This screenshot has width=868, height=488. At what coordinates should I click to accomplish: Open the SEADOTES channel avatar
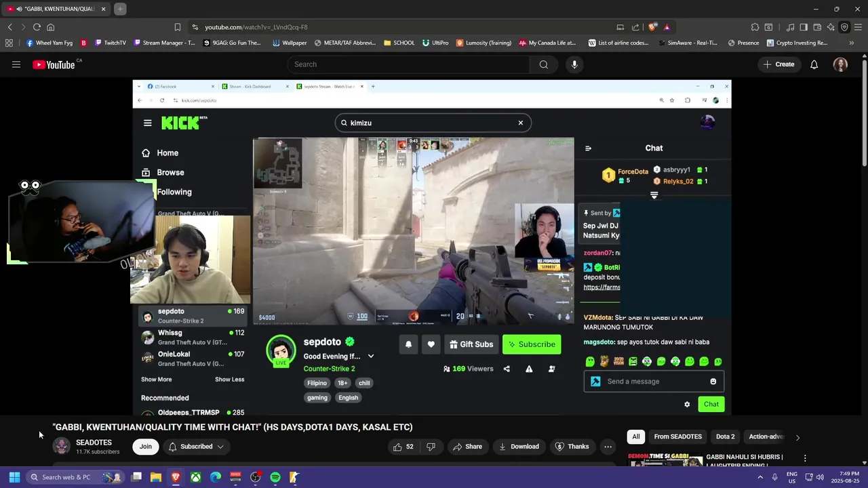coord(62,446)
